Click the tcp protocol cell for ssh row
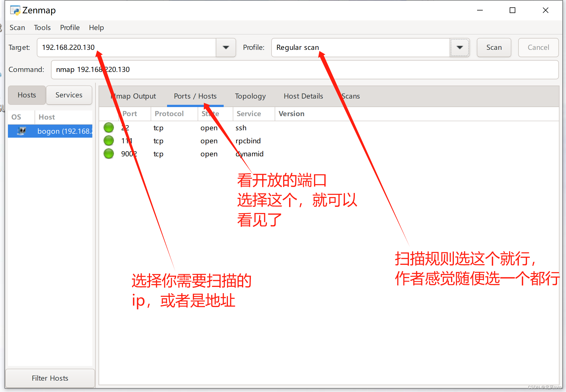The image size is (566, 392). [158, 128]
